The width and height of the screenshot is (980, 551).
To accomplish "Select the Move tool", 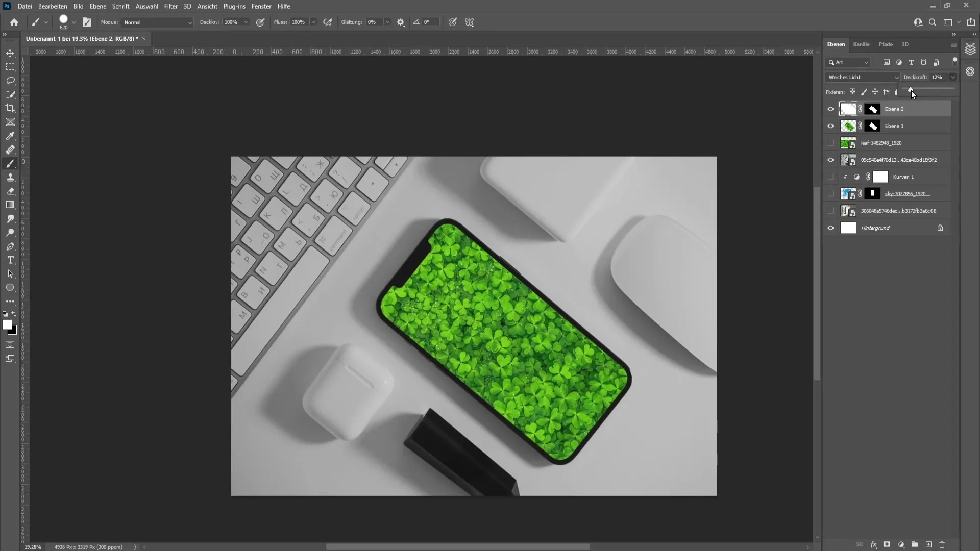I will pyautogui.click(x=10, y=52).
